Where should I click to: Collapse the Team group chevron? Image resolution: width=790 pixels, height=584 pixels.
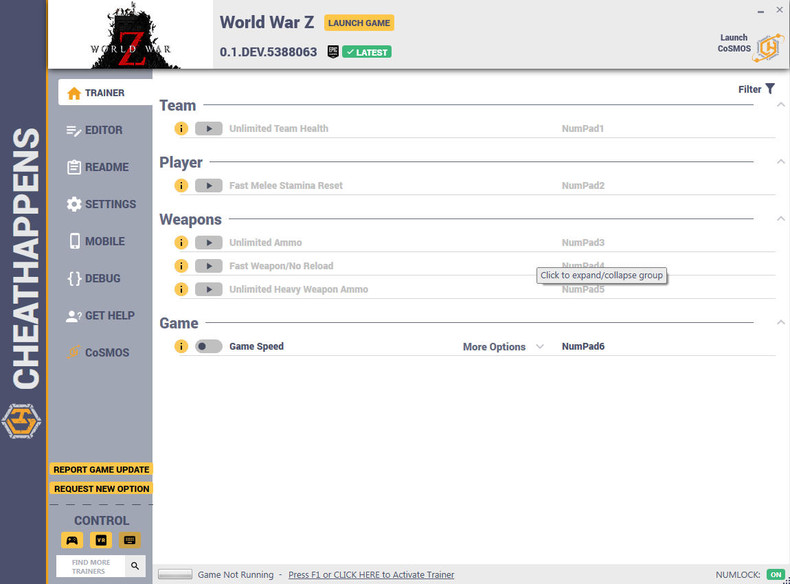coord(781,105)
